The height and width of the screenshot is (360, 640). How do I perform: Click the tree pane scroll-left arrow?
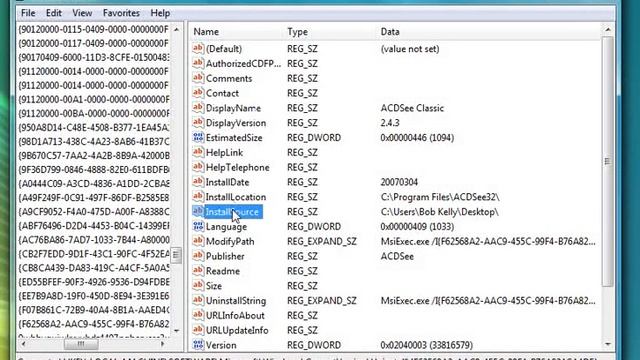[23, 344]
